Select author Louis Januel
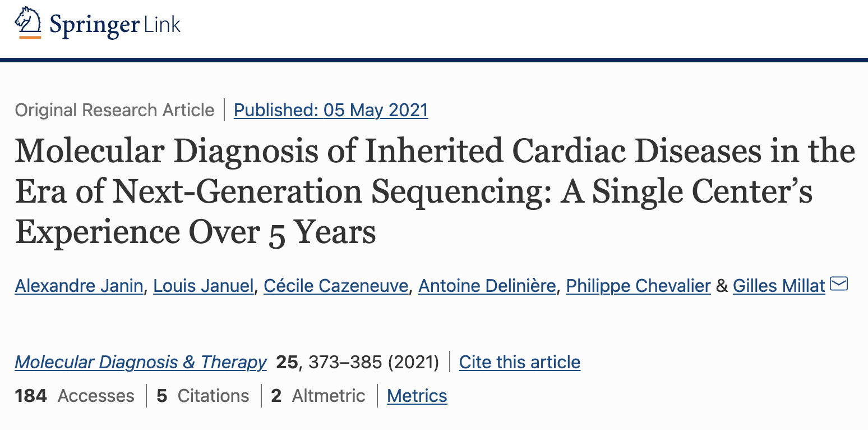 click(x=204, y=286)
